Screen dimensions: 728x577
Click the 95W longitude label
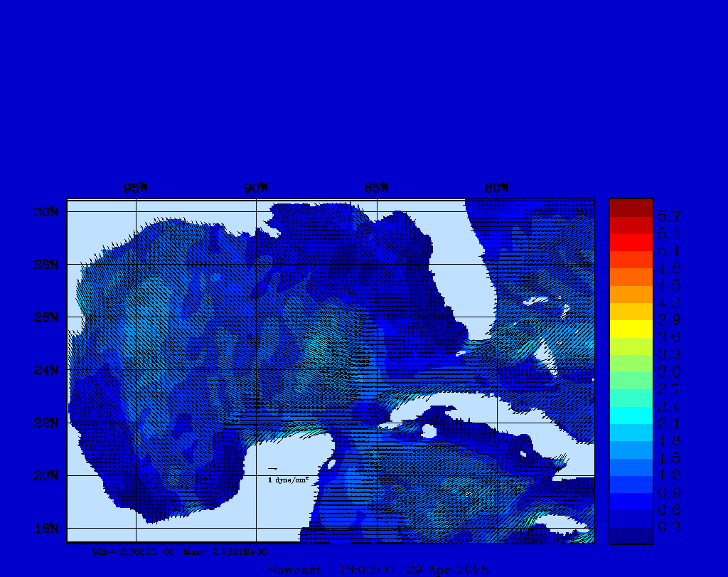[x=136, y=189]
